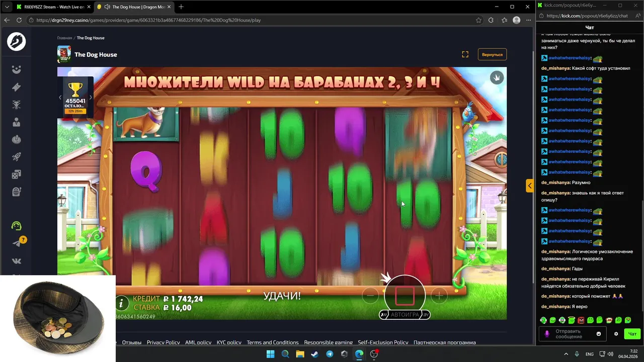The width and height of the screenshot is (644, 362).
Task: Click the Главная breadcrumb link
Action: click(x=64, y=38)
